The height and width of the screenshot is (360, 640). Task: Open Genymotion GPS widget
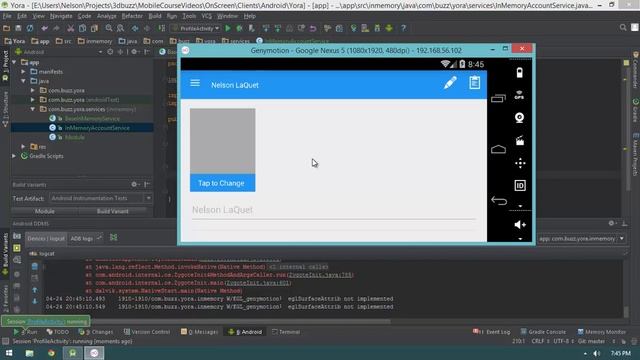click(519, 95)
